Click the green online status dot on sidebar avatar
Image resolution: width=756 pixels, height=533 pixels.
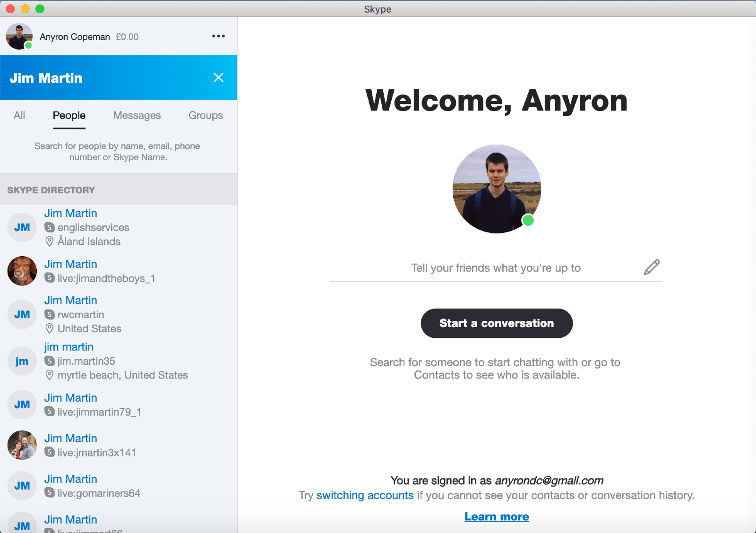28,45
